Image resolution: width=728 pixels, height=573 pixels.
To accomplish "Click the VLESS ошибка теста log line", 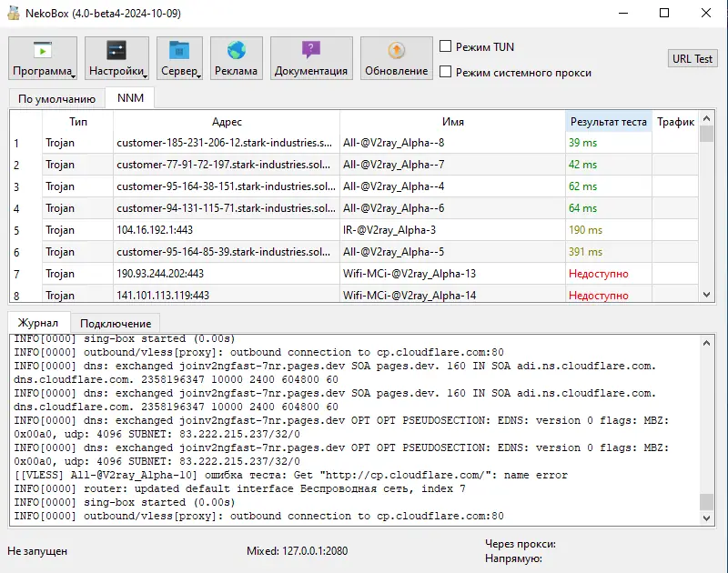I will (x=290, y=475).
